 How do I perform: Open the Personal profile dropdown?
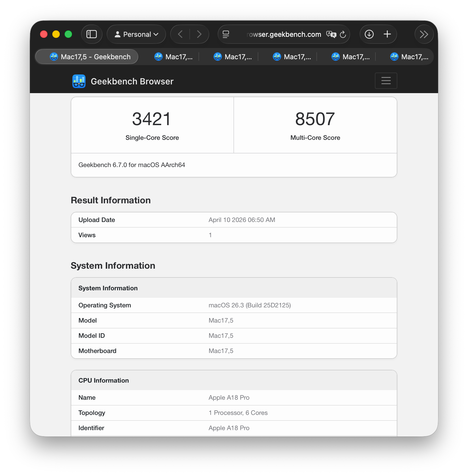(x=136, y=34)
